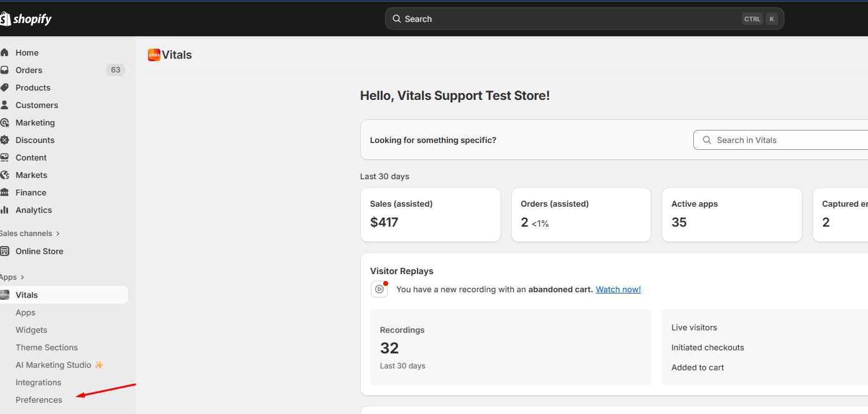The height and width of the screenshot is (414, 868).
Task: Expand the Apps section chevron
Action: point(22,277)
